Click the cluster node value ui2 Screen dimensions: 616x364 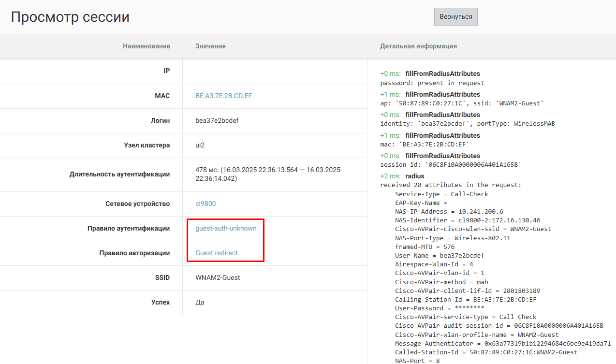200,145
